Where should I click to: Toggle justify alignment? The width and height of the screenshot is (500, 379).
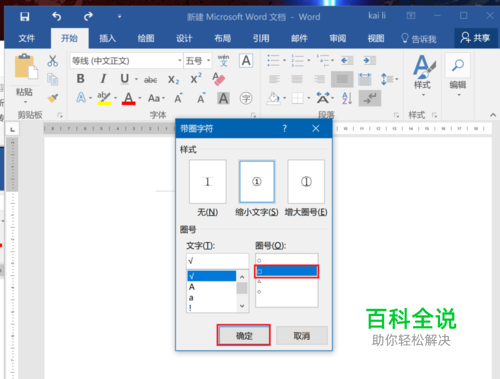coord(342,79)
